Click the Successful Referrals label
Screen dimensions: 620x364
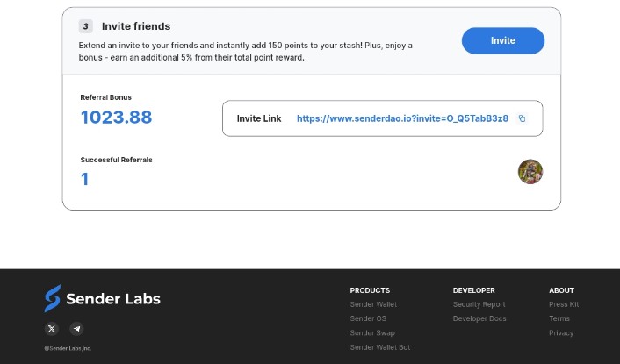pyautogui.click(x=116, y=160)
